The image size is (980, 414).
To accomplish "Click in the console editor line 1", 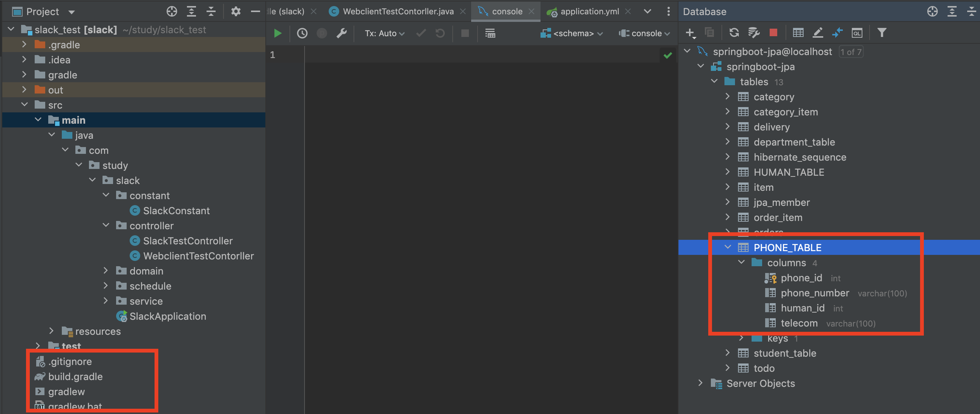I will [x=456, y=55].
